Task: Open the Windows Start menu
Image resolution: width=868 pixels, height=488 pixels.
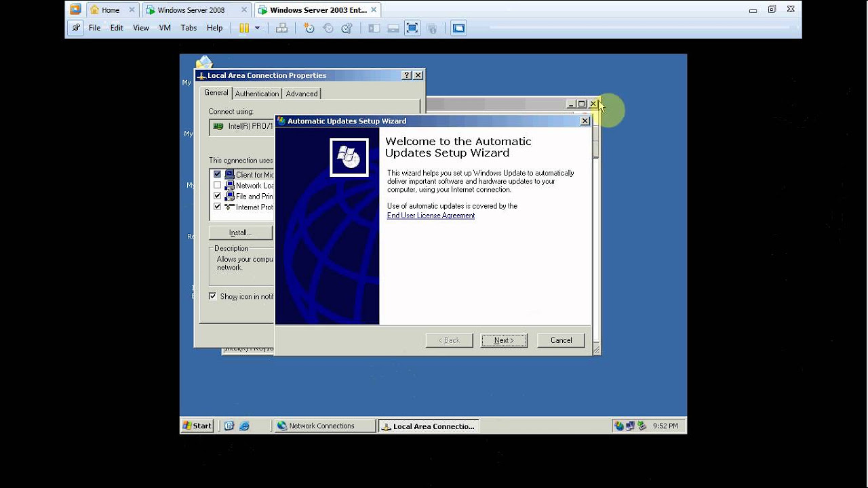Action: coord(197,426)
